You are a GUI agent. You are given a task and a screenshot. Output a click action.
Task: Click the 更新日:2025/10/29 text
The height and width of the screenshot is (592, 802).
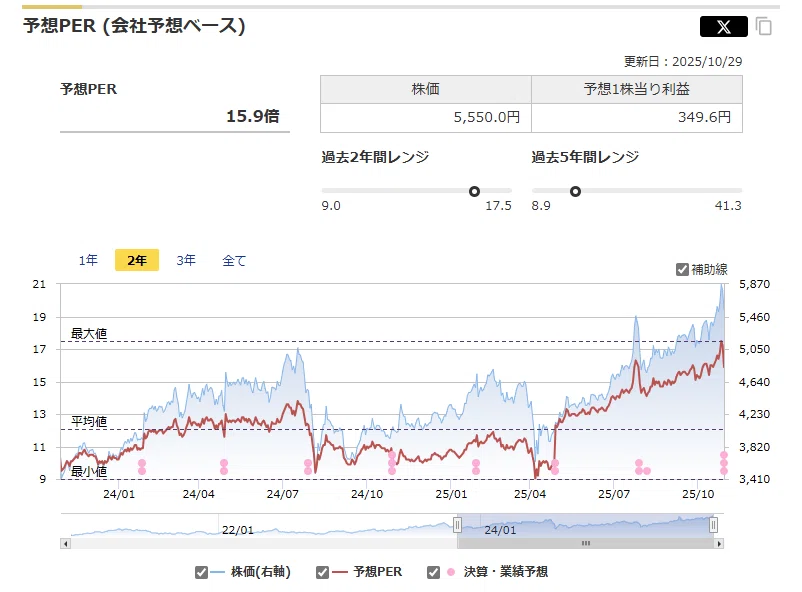click(x=683, y=62)
